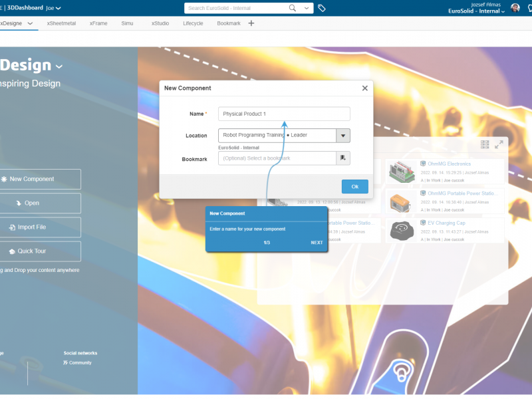532x399 pixels.
Task: Open the tag icon beside search
Action: tap(322, 8)
